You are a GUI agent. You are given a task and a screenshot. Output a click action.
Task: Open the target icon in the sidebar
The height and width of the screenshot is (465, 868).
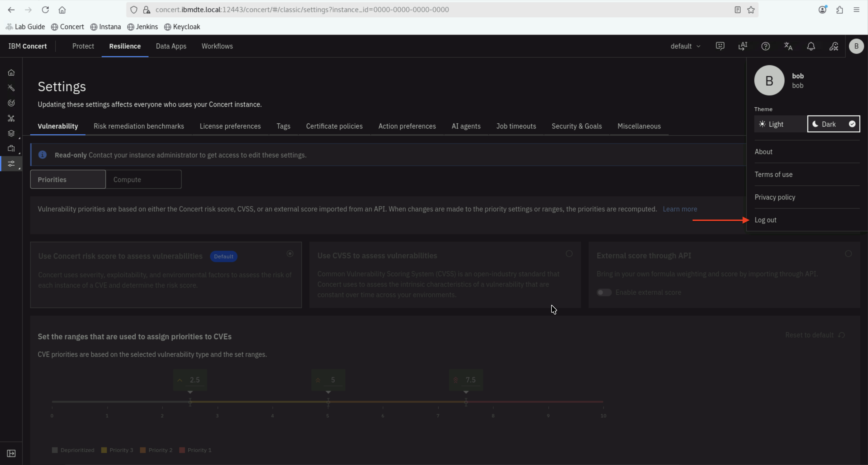(11, 103)
